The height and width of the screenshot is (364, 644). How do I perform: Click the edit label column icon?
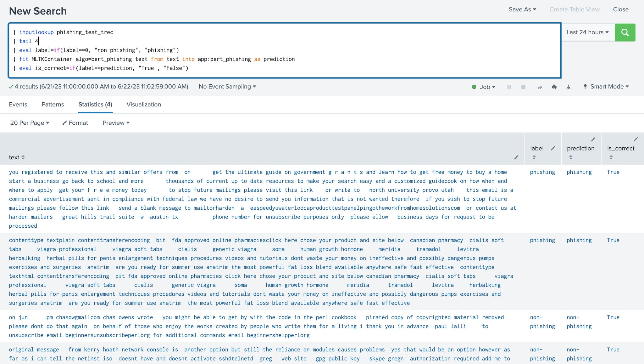pos(553,147)
